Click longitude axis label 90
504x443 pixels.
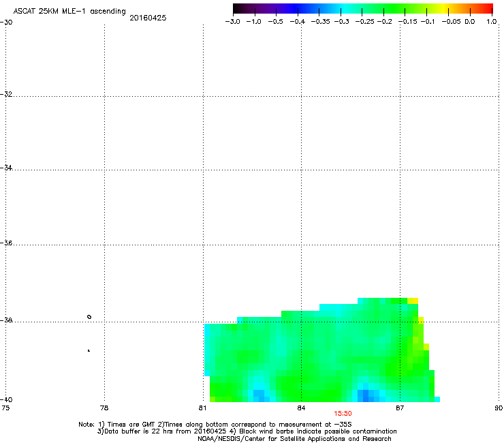click(499, 408)
